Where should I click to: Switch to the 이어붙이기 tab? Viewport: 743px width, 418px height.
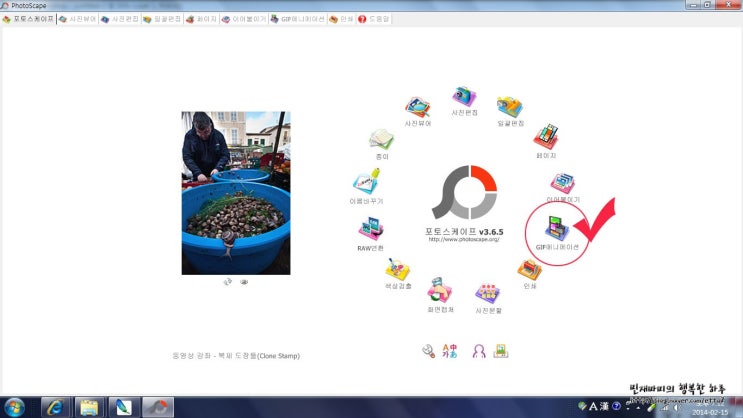(x=245, y=19)
